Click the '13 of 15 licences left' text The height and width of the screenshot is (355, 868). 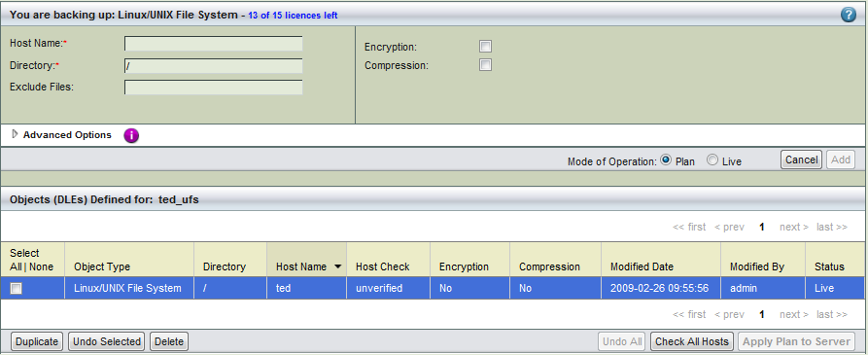[x=293, y=16]
